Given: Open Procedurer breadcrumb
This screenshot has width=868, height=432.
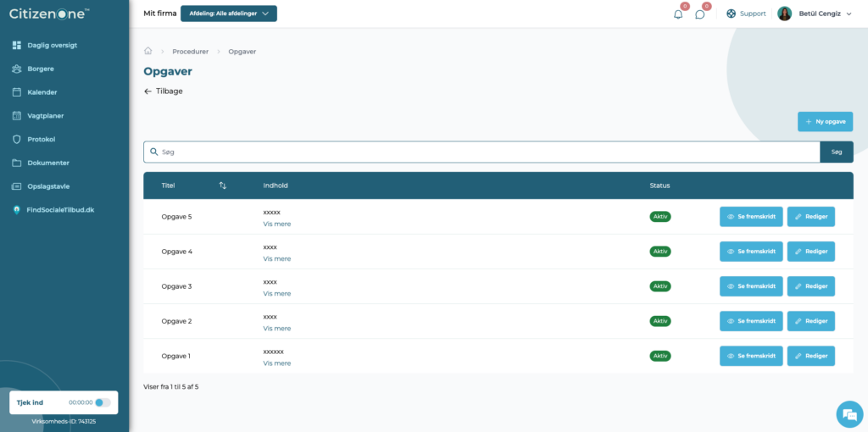Looking at the screenshot, I should 191,52.
